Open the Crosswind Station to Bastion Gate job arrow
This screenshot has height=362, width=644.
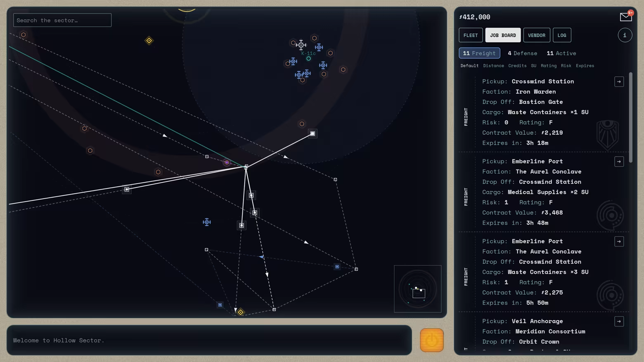click(x=619, y=82)
